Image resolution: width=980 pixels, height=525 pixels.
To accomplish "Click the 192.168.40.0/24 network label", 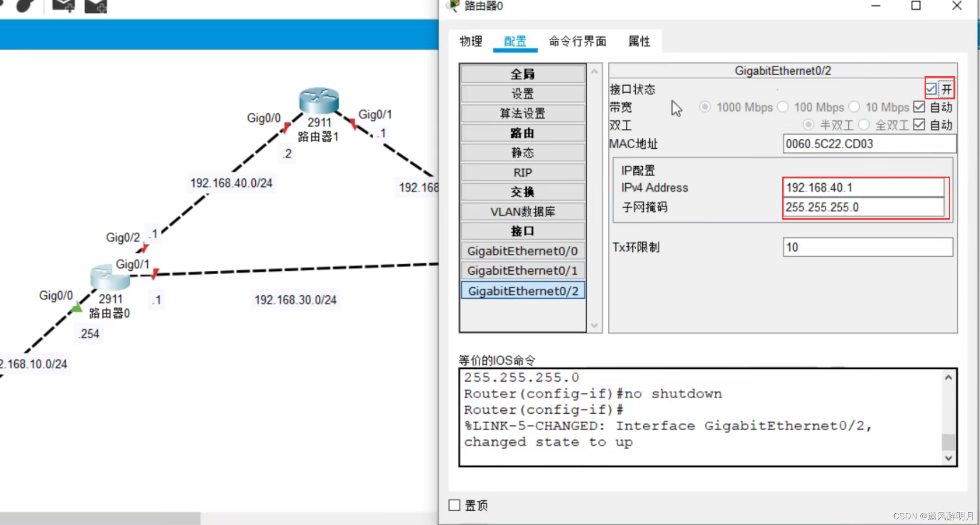I will click(231, 183).
